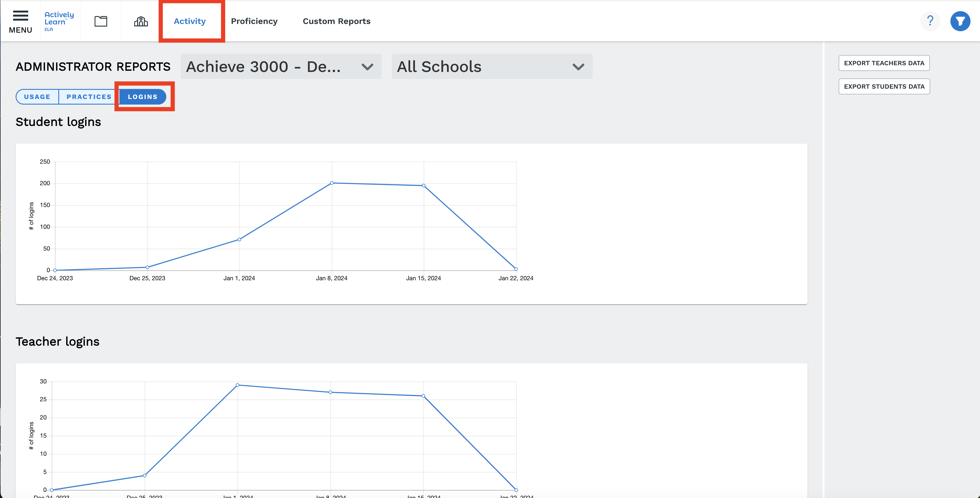Click the Actively Learn ELA logo

pyautogui.click(x=59, y=21)
